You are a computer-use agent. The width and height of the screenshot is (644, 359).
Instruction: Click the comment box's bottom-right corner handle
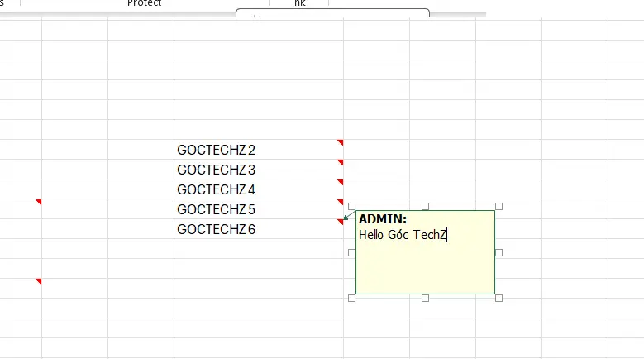point(499,299)
